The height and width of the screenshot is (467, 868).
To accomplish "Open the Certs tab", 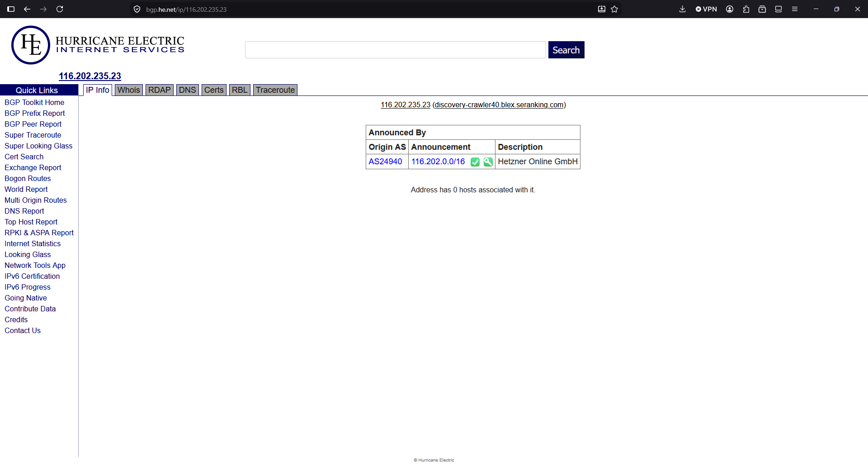I will pyautogui.click(x=214, y=90).
